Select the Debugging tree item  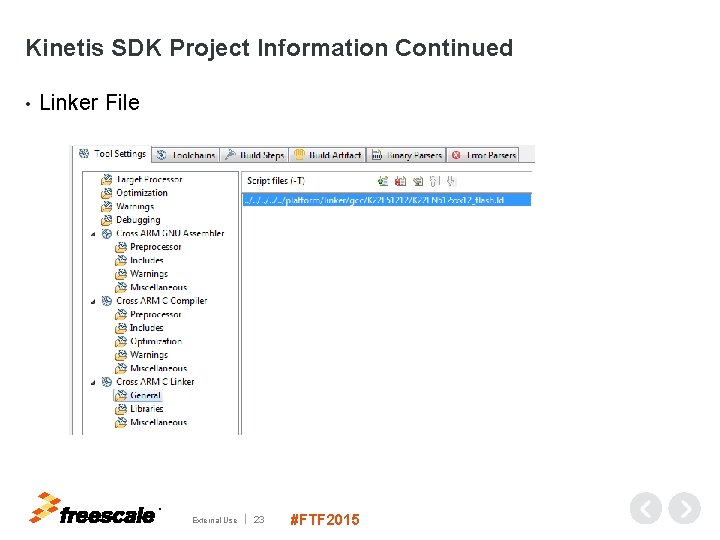(131, 220)
